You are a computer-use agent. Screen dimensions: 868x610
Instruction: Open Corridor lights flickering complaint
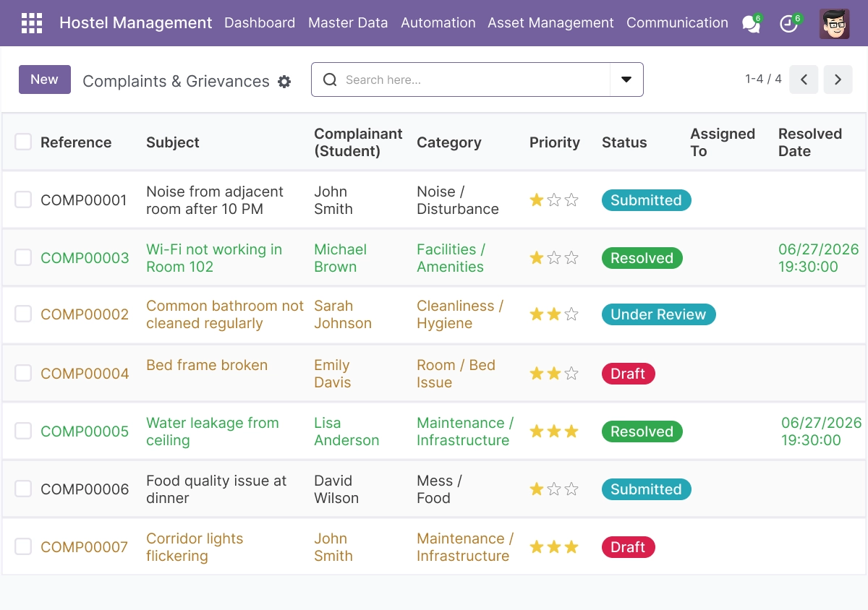pyautogui.click(x=195, y=547)
